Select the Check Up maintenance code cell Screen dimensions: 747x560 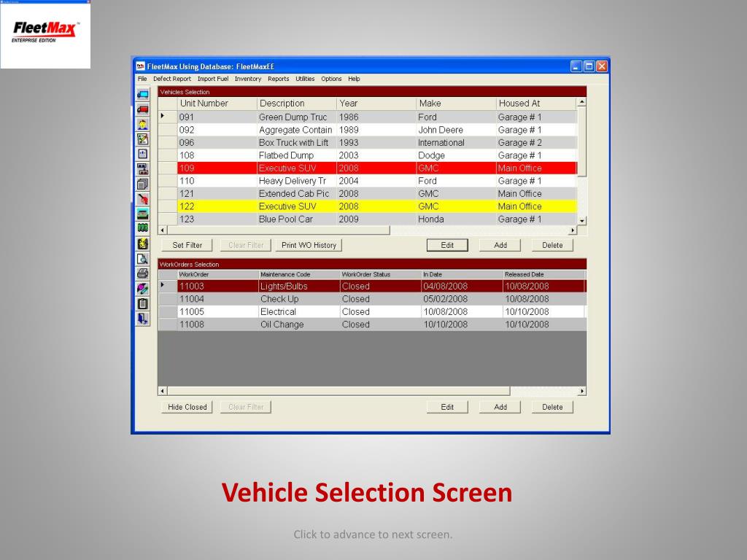[299, 299]
